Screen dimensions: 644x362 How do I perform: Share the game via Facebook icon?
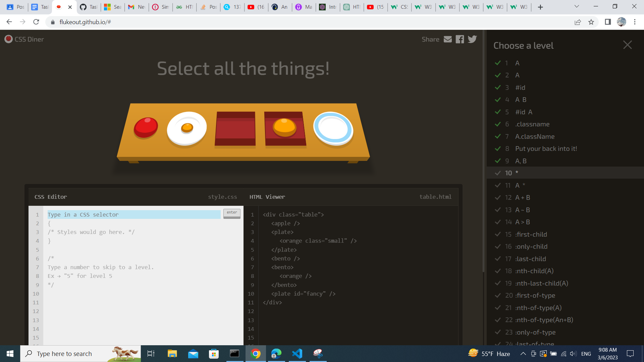tap(460, 39)
